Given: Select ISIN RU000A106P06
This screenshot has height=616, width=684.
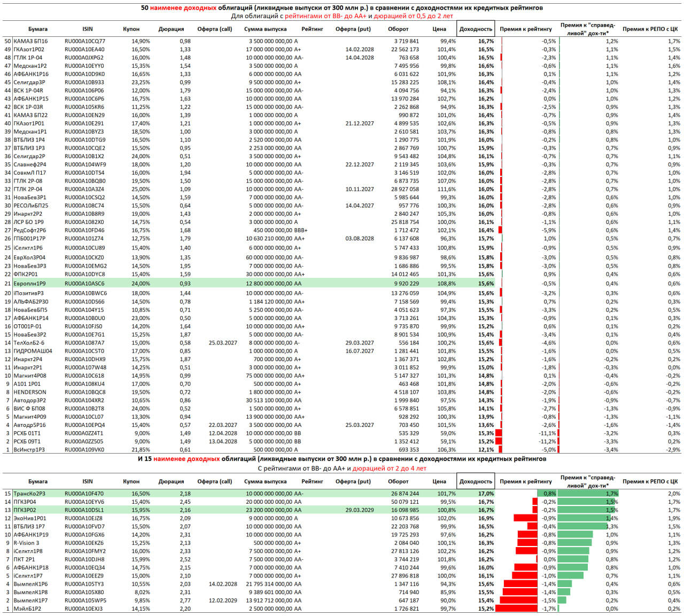Looking at the screenshot, I should [x=84, y=90].
